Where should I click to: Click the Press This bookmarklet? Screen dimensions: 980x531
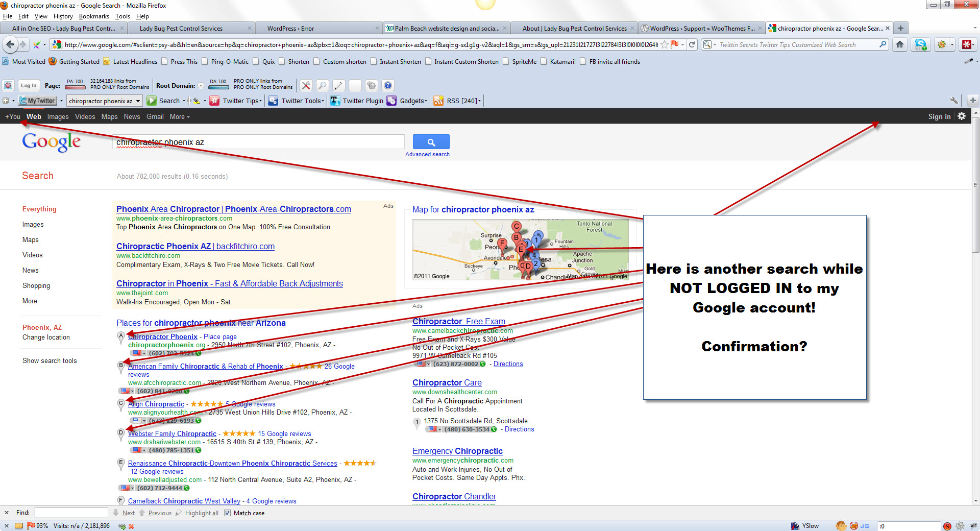(x=179, y=61)
